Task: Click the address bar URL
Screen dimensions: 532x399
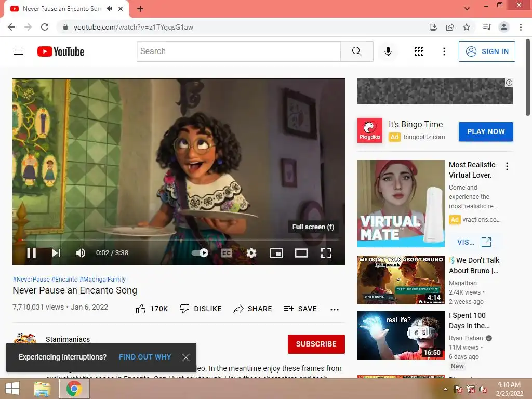Action: click(x=134, y=27)
